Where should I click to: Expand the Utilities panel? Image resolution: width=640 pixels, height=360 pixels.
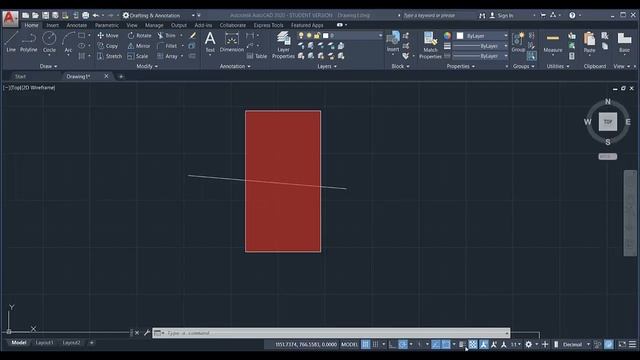[x=558, y=66]
